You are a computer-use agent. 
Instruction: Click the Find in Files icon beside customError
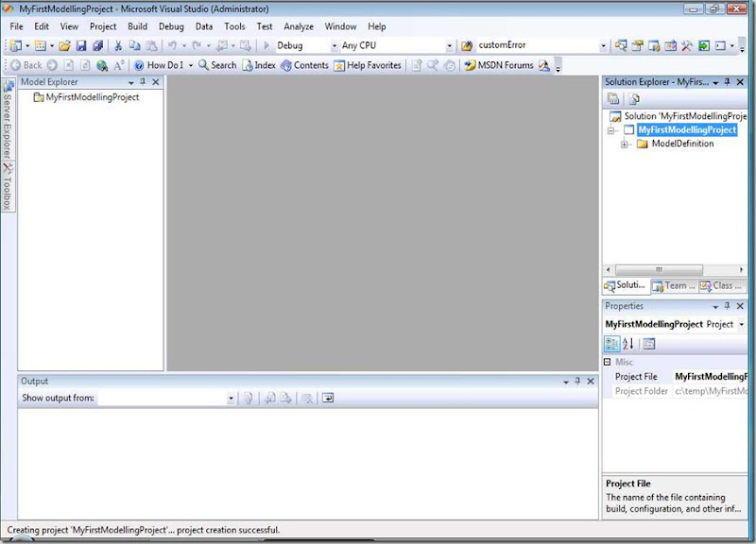(x=467, y=45)
